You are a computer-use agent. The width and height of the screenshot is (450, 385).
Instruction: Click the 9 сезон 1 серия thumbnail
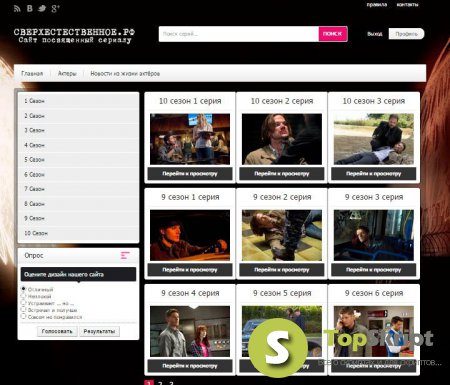(190, 235)
